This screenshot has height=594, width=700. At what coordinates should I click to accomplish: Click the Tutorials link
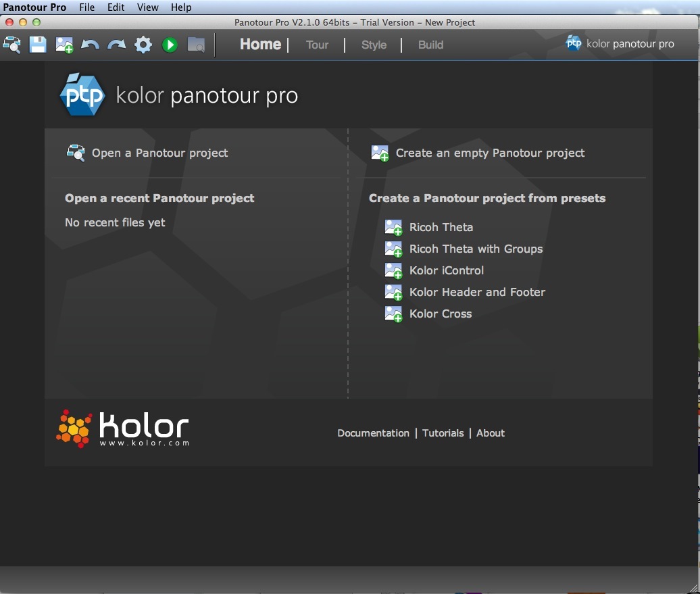(443, 433)
